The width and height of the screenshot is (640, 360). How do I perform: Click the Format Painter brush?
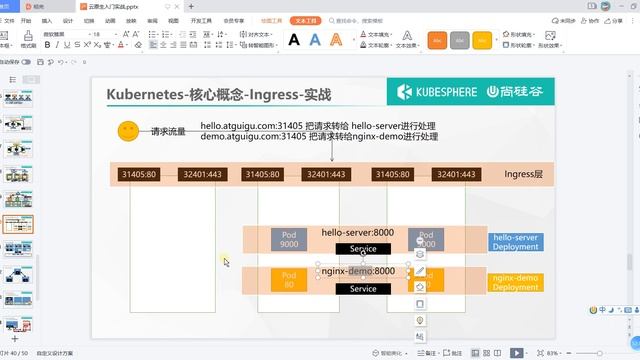click(x=28, y=39)
